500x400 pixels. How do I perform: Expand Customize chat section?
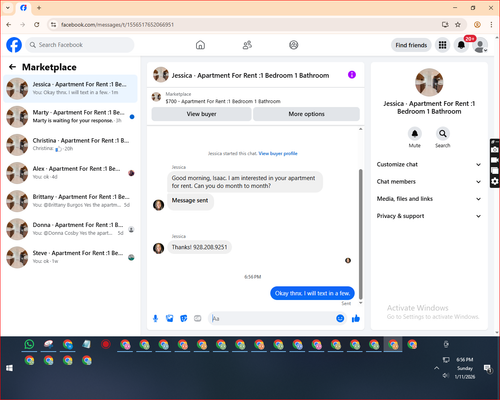[429, 164]
